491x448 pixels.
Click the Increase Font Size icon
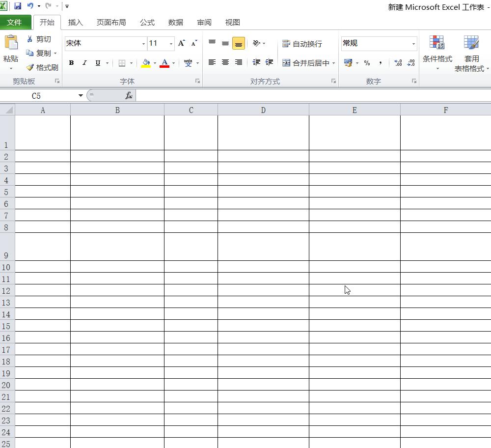click(181, 43)
